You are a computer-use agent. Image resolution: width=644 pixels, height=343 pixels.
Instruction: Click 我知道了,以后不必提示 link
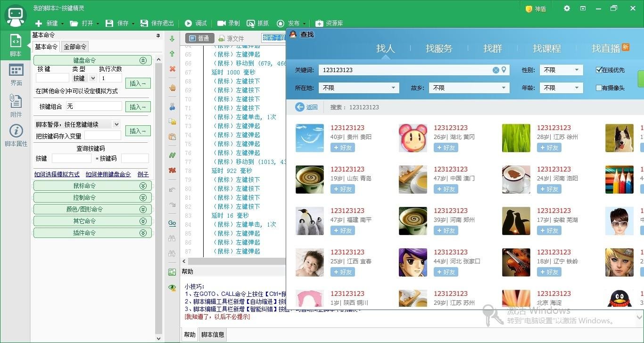(217, 317)
